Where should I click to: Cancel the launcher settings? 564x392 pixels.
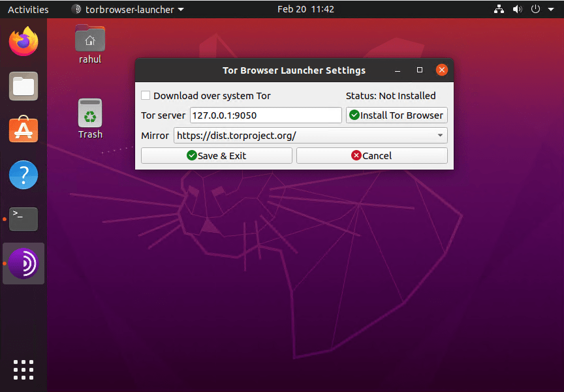pyautogui.click(x=372, y=156)
